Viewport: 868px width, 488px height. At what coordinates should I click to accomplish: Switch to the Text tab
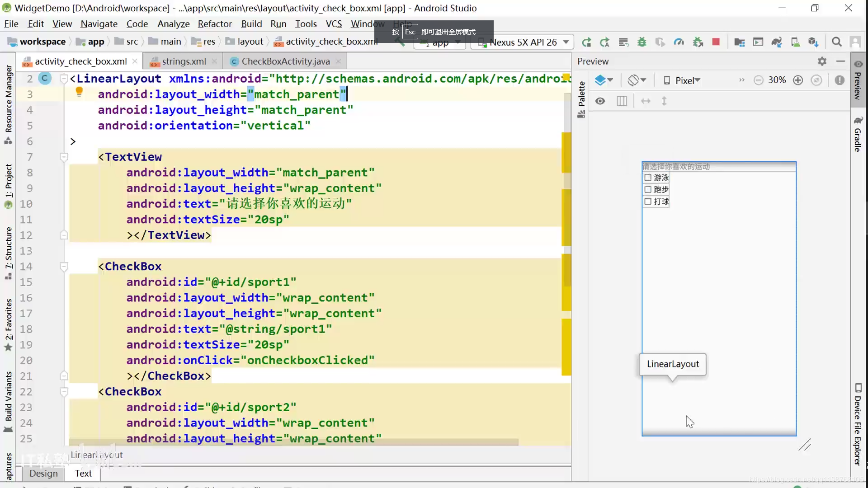point(83,473)
